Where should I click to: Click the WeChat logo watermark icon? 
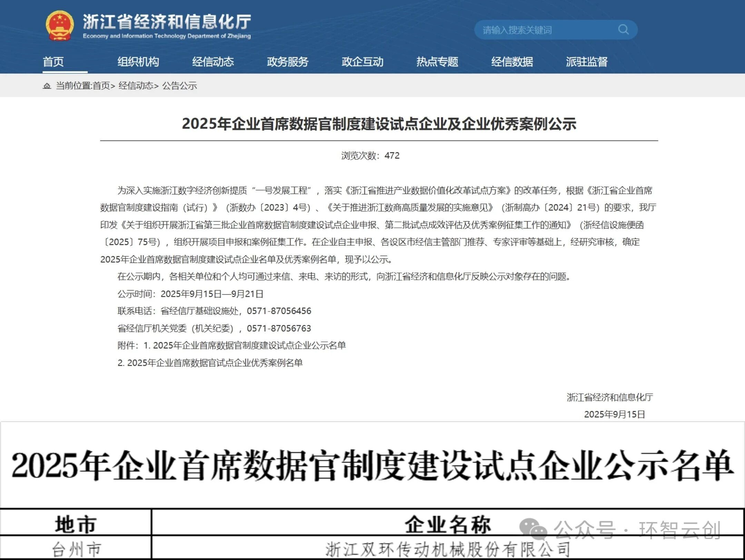(533, 529)
